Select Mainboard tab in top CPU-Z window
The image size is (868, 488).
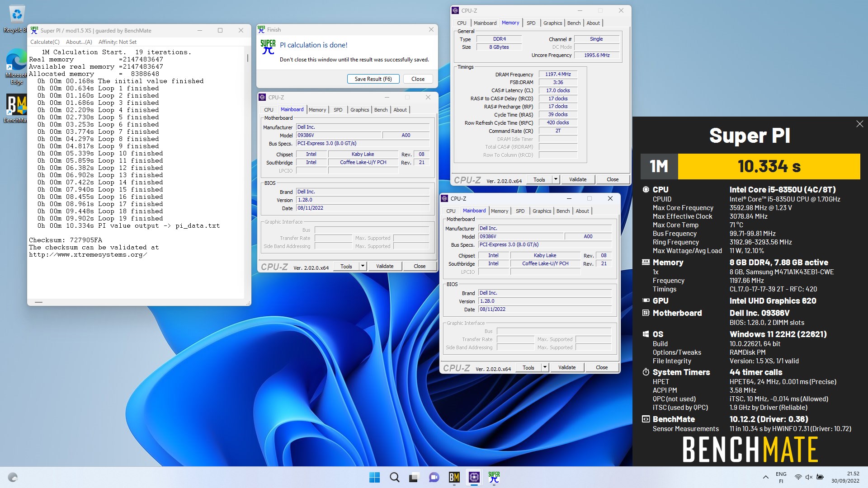(485, 23)
